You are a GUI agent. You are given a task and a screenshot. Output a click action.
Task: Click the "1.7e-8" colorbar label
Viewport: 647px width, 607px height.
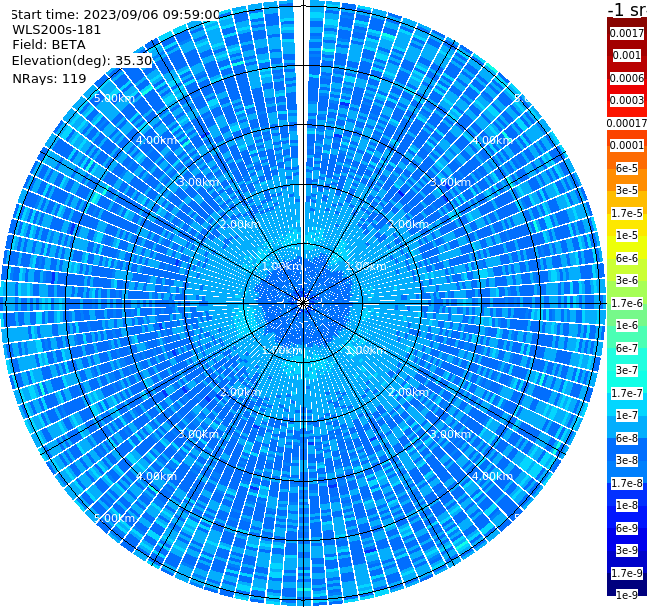[x=627, y=483]
